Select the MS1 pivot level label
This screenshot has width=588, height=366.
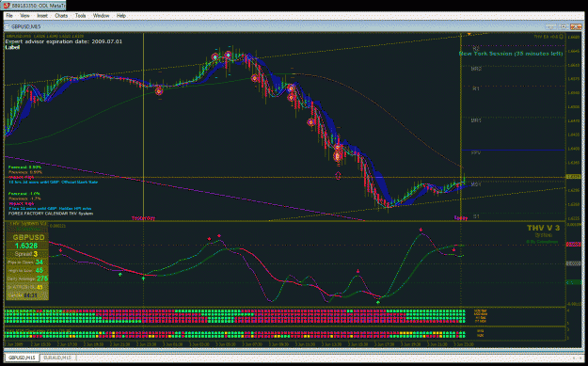click(476, 184)
